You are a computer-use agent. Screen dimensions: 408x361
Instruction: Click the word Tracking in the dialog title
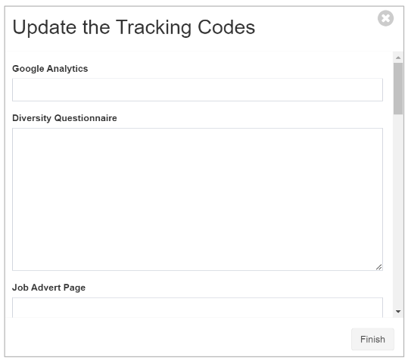pyautogui.click(x=154, y=27)
